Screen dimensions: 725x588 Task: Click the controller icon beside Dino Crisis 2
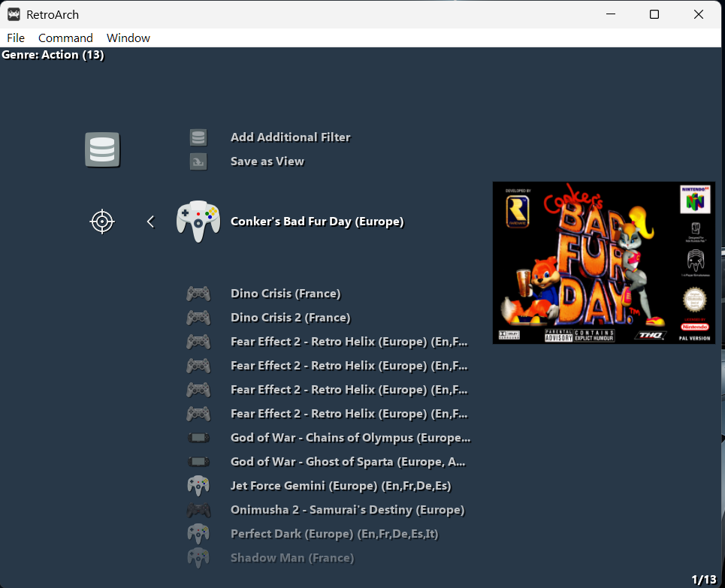point(198,318)
